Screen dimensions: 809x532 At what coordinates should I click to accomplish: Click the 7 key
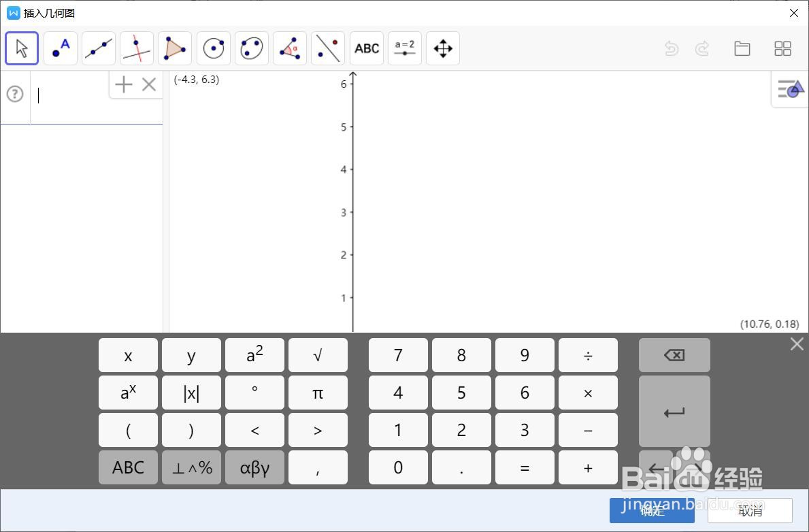pos(398,355)
